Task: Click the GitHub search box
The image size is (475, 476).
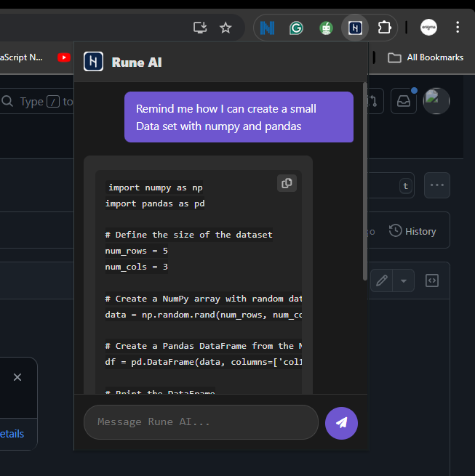Action: [x=37, y=102]
